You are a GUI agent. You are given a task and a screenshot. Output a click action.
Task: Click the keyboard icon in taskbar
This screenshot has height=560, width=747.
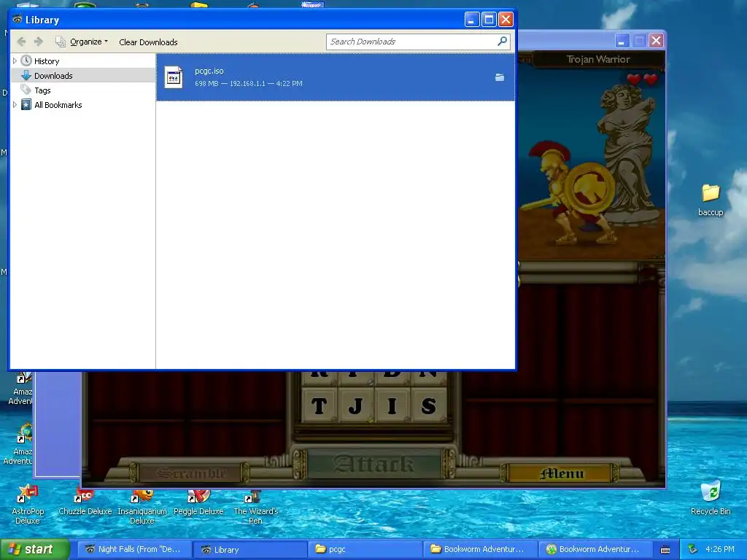[665, 550]
